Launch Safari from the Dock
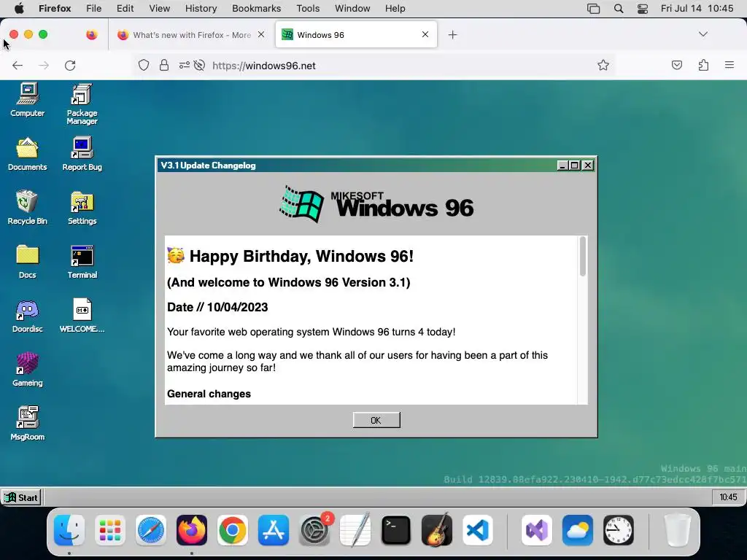This screenshot has height=560, width=747. pyautogui.click(x=151, y=530)
